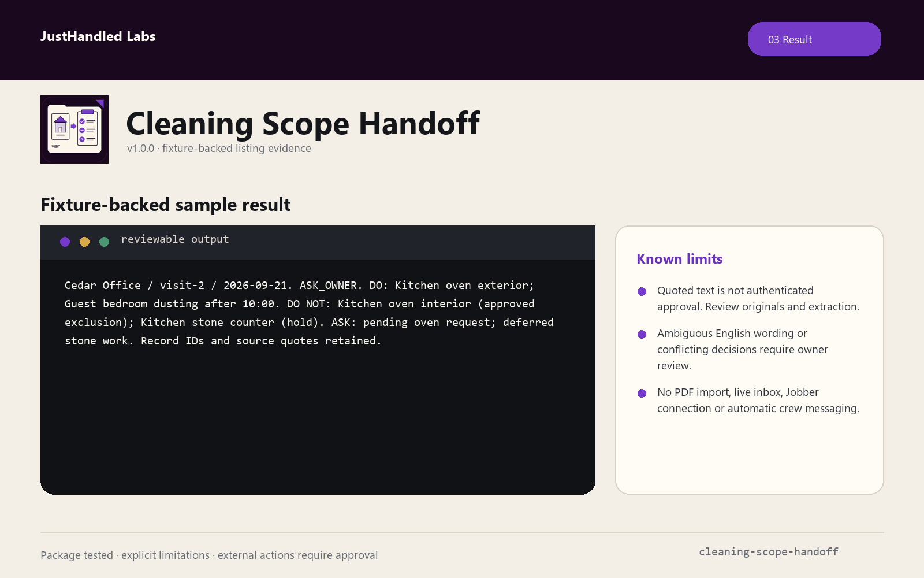This screenshot has height=578, width=924.
Task: Click the terminal line starting 'exclusion); Kitchen stone counter'
Action: (x=309, y=323)
